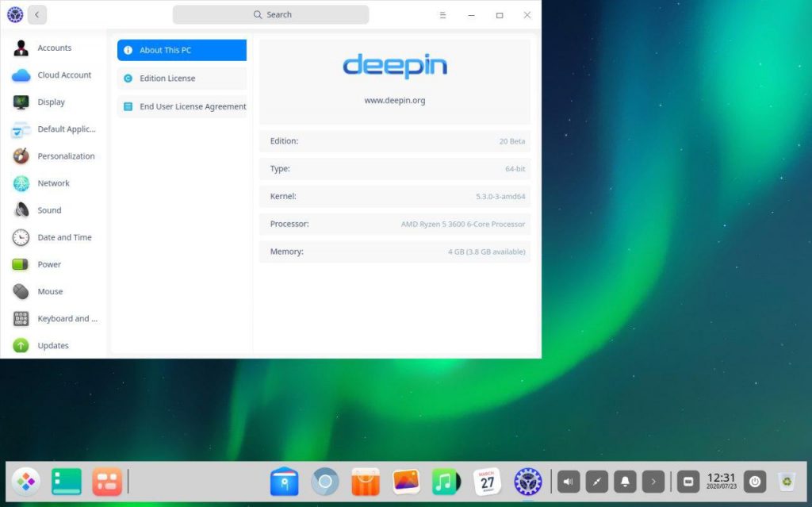
Task: Open the Launcher from the dock
Action: coord(26,482)
